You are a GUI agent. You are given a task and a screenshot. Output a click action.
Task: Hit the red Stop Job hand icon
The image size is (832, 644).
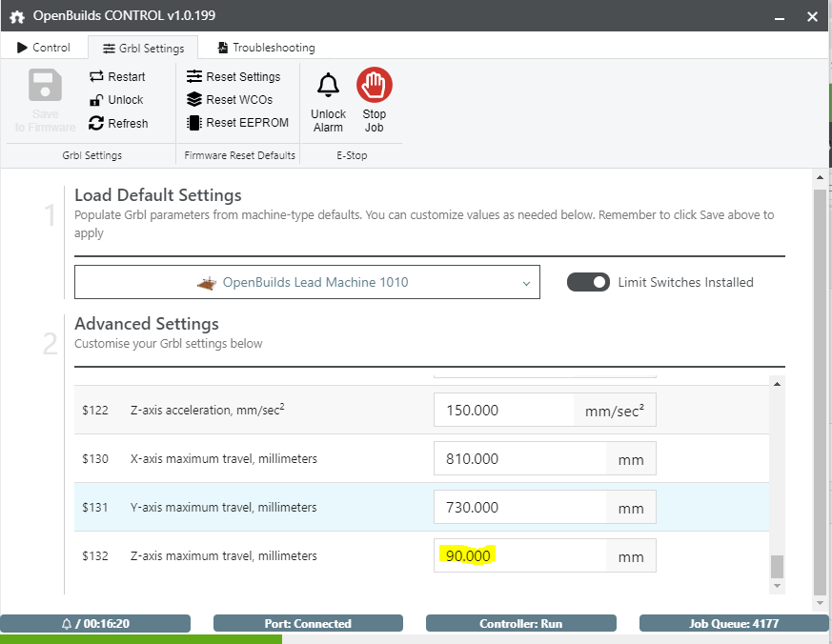(375, 86)
